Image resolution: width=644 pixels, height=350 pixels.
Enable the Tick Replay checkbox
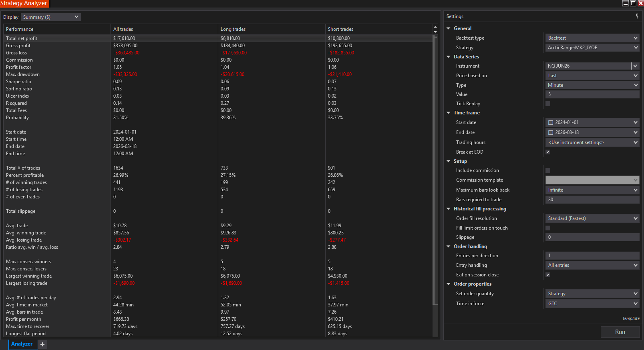548,104
